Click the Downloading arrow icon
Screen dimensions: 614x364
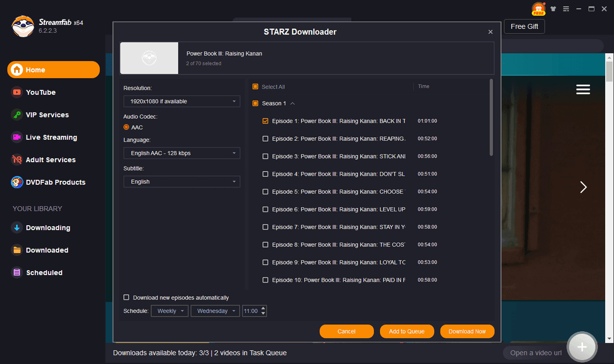(x=17, y=228)
